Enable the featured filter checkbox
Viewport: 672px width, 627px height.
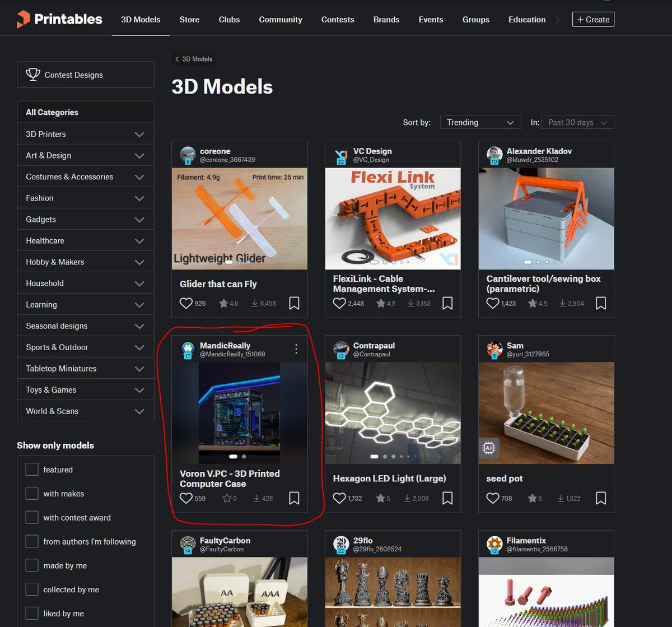(32, 470)
